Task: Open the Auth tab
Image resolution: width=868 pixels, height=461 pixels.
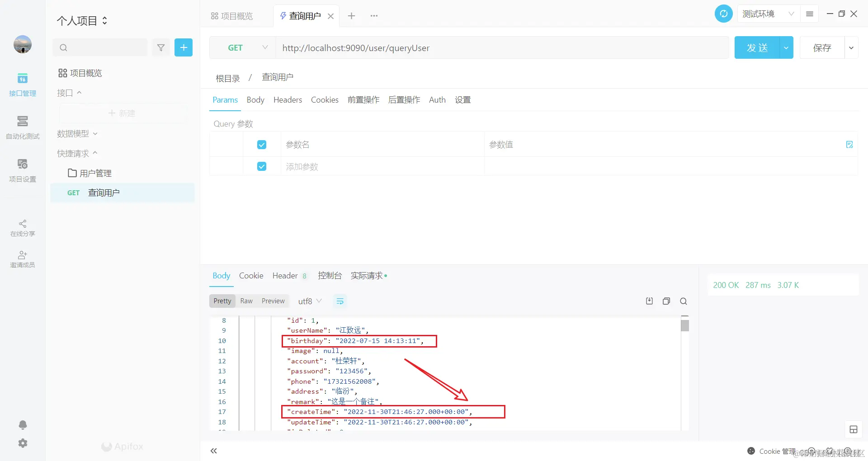Action: point(437,100)
